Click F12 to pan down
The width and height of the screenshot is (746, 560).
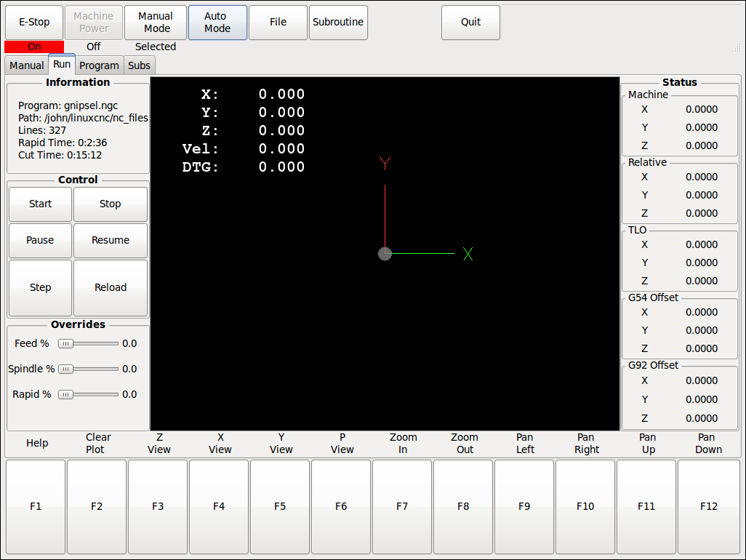coord(708,506)
